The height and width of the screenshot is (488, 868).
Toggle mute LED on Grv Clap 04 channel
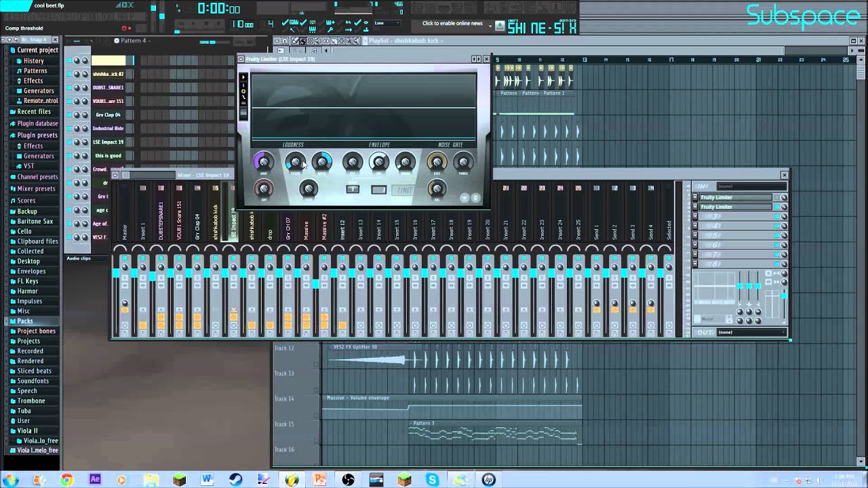click(x=68, y=115)
